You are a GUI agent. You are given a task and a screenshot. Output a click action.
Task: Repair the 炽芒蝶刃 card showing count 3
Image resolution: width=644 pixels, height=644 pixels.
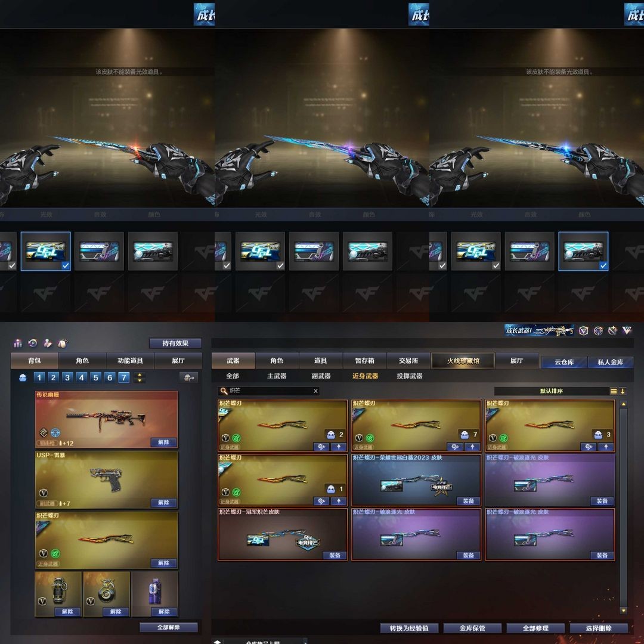coord(589,447)
